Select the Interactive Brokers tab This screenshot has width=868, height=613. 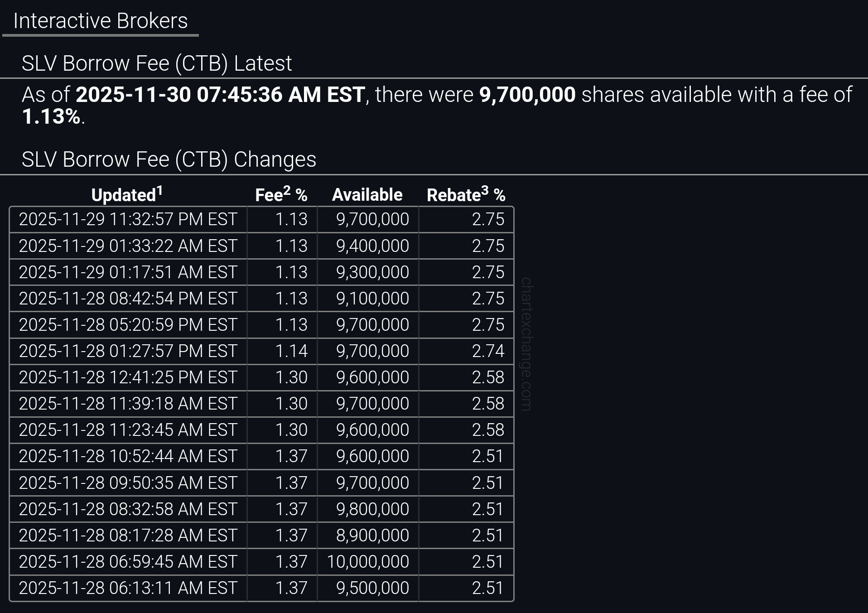100,21
